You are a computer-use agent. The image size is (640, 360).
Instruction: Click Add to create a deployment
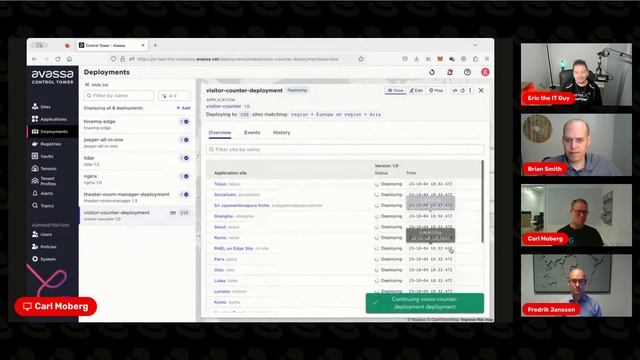point(183,108)
